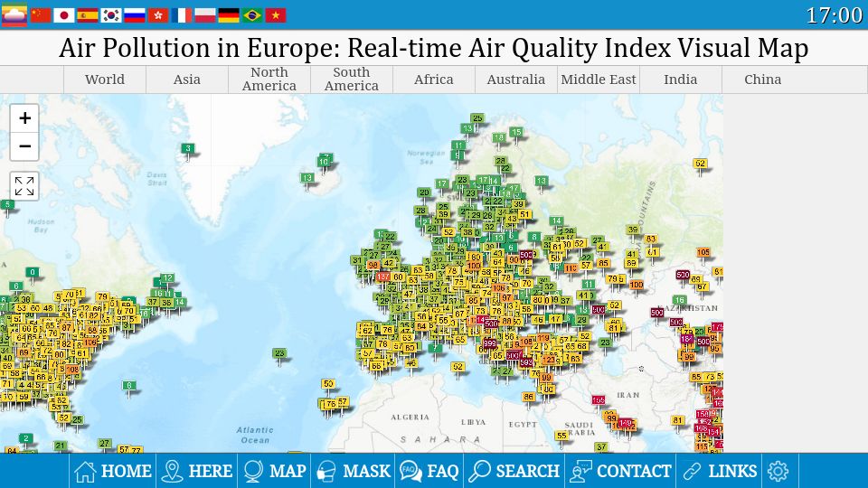Open the Asia map tab
868x488 pixels.
click(187, 80)
